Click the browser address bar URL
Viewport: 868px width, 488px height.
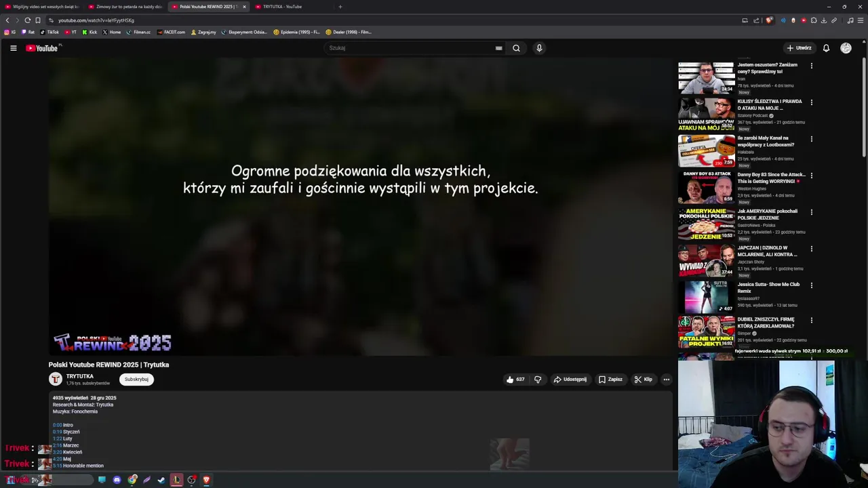point(96,20)
